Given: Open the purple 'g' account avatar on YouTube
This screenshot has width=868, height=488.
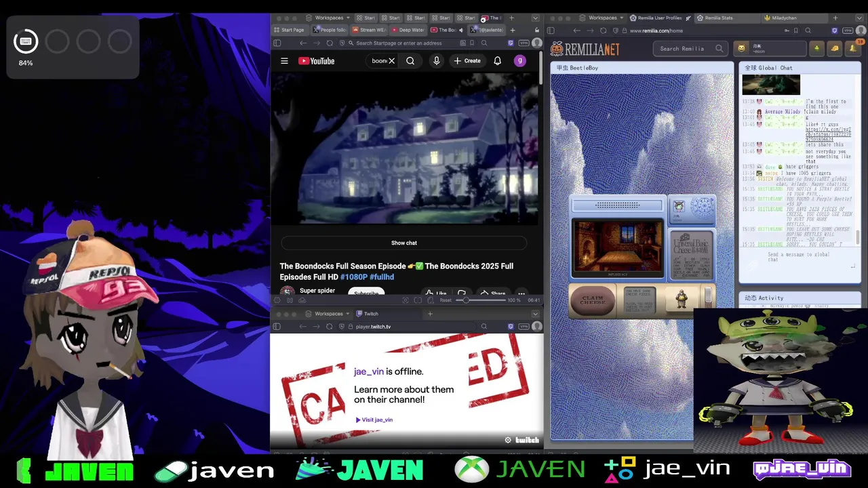Looking at the screenshot, I should click(x=520, y=61).
